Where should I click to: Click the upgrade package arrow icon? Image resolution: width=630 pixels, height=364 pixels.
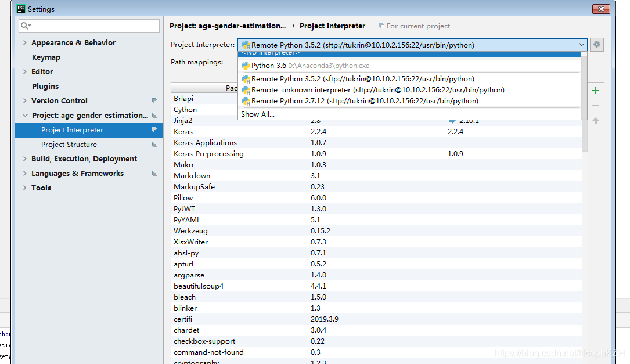click(596, 121)
